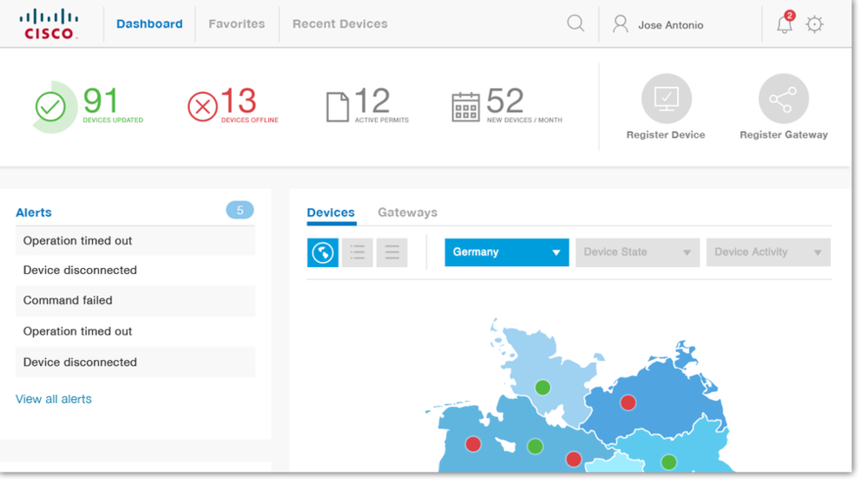Click the active permits document icon
Screen dimensions: 868x490
337,107
